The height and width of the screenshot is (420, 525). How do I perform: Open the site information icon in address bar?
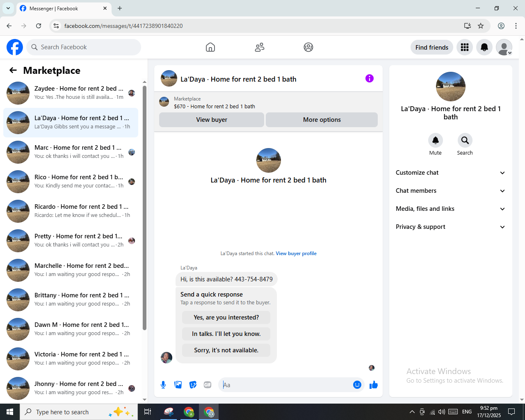point(56,26)
